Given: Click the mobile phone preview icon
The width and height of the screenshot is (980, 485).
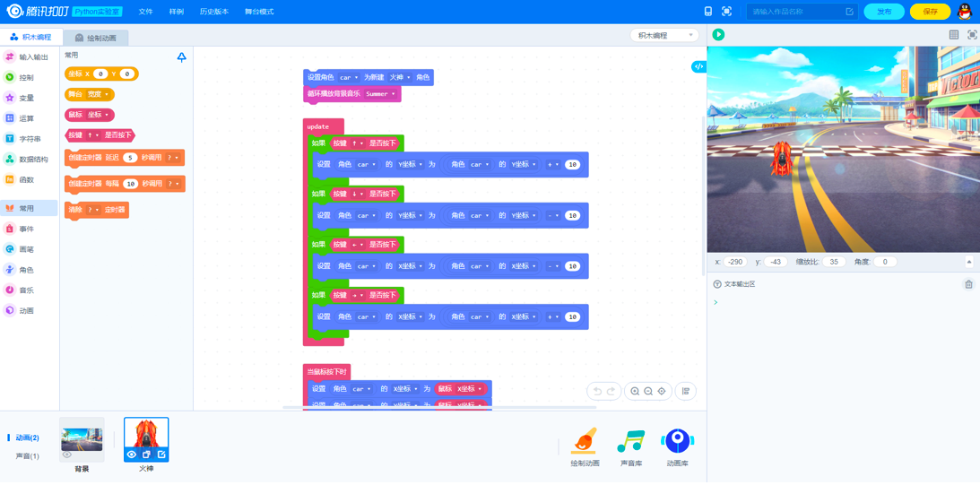Looking at the screenshot, I should click(x=708, y=12).
